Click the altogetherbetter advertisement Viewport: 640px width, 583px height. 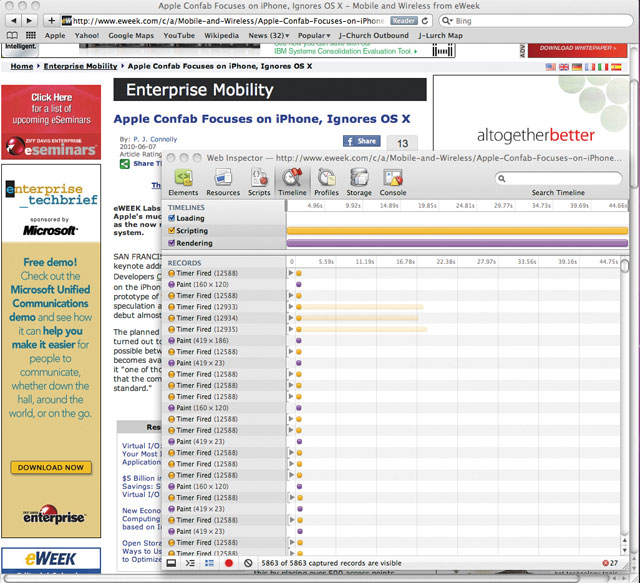531,113
